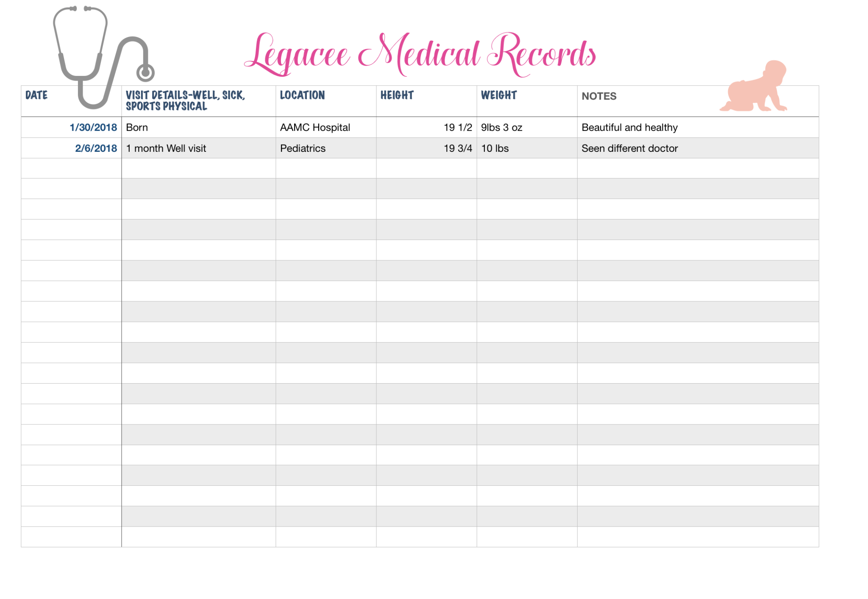868x599 pixels.
Task: Select the AAMC Hospital entry
Action: [315, 127]
